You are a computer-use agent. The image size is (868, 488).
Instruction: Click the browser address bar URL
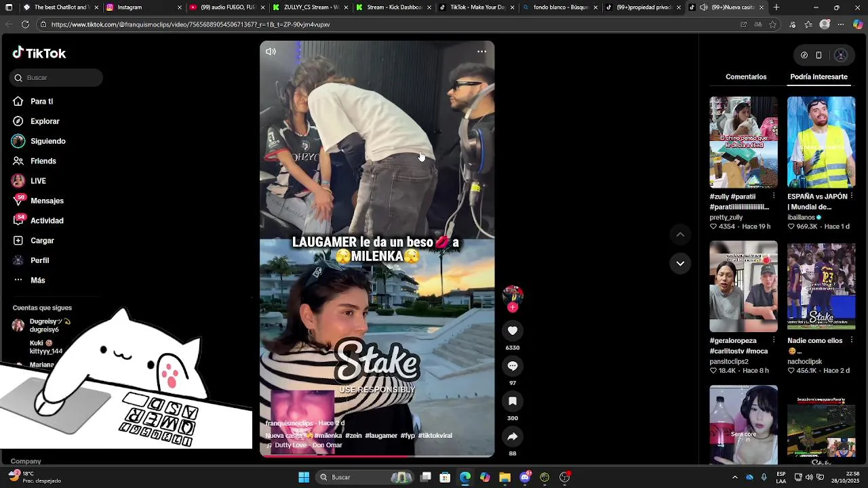pos(191,24)
